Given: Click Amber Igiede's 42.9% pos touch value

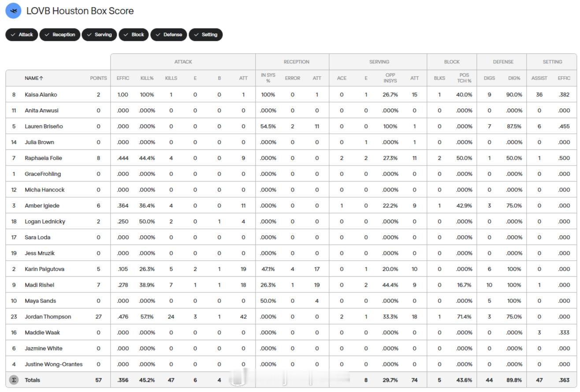Looking at the screenshot, I should (x=464, y=206).
